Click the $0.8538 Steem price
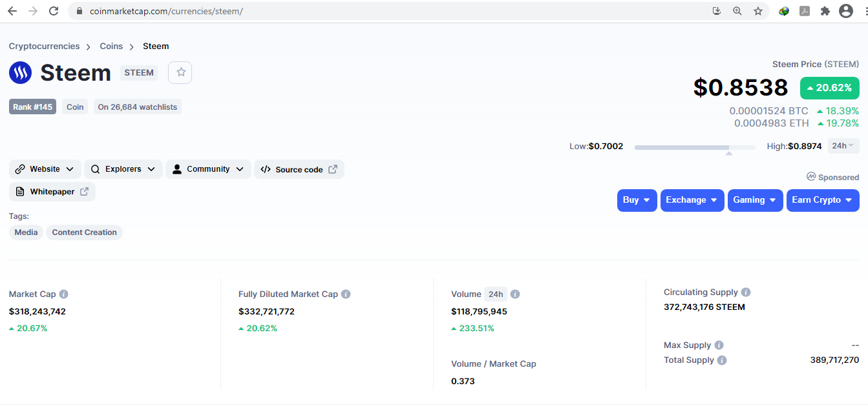Screen dimensions: 868x410 click(741, 87)
